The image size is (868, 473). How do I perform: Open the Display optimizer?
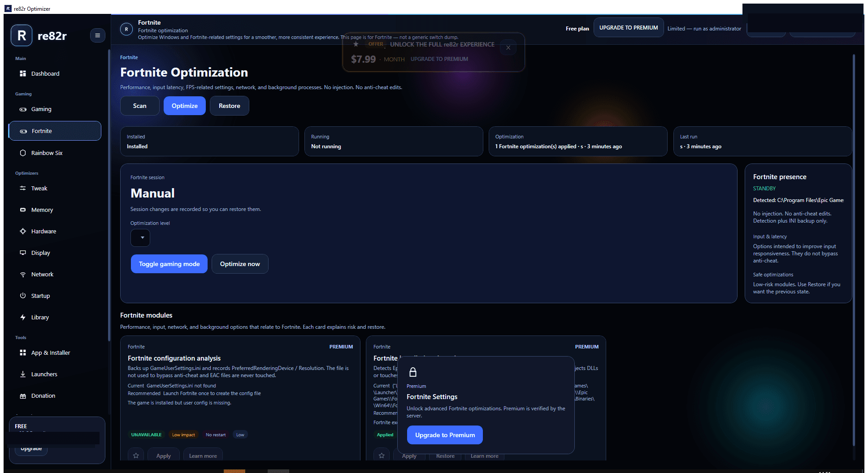coord(55,253)
